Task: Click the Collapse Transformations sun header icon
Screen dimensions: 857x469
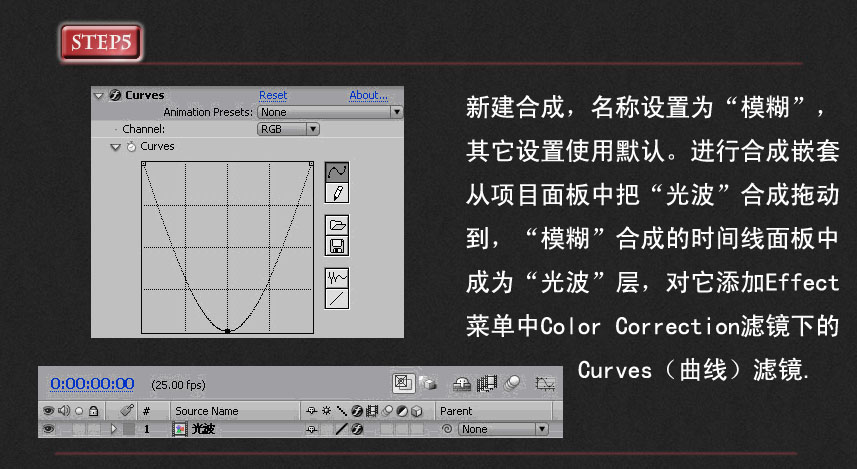Action: (326, 411)
